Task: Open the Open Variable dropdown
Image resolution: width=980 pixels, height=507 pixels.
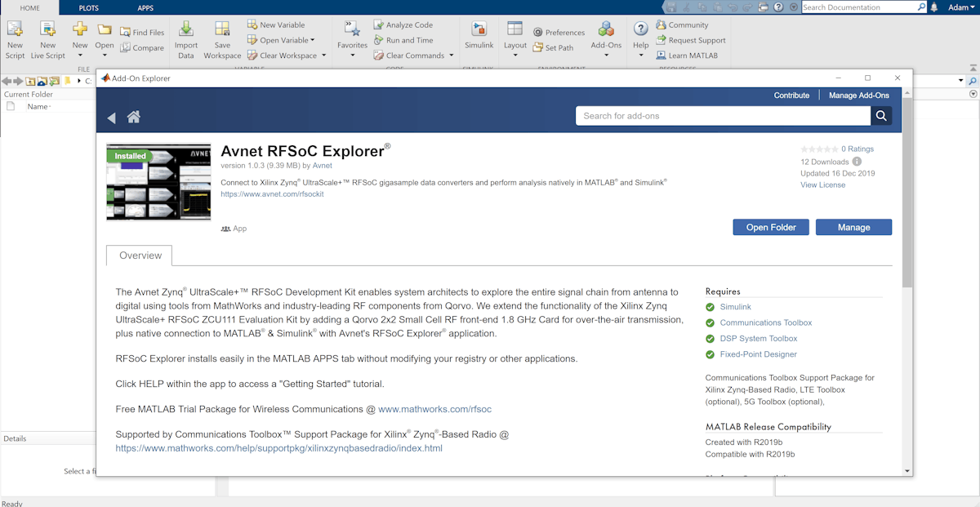Action: [312, 40]
